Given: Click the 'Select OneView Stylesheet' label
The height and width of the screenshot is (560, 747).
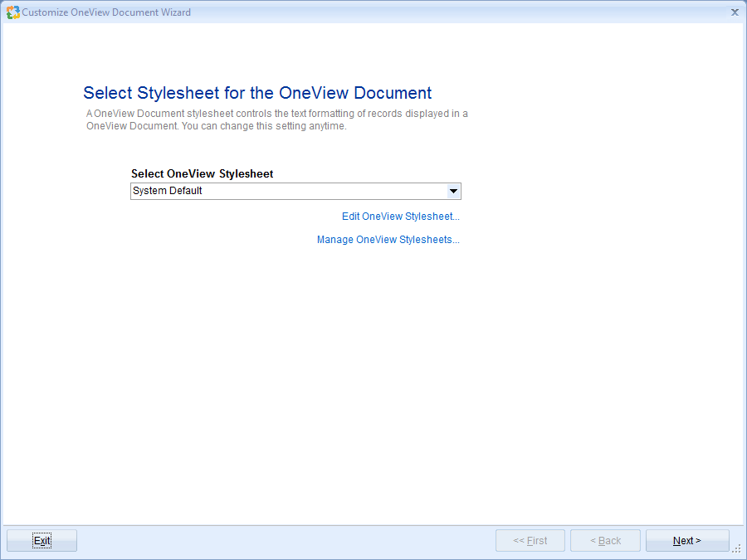Looking at the screenshot, I should click(202, 174).
